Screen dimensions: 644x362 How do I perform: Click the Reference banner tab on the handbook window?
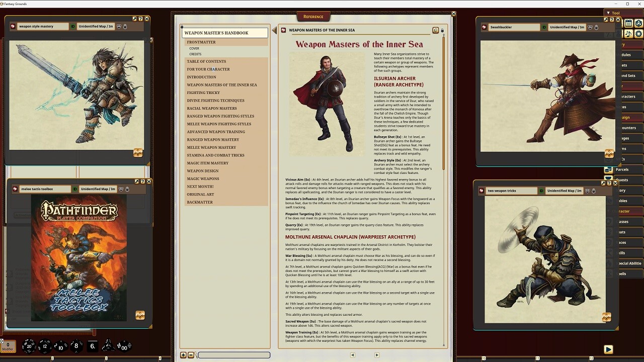point(313,16)
